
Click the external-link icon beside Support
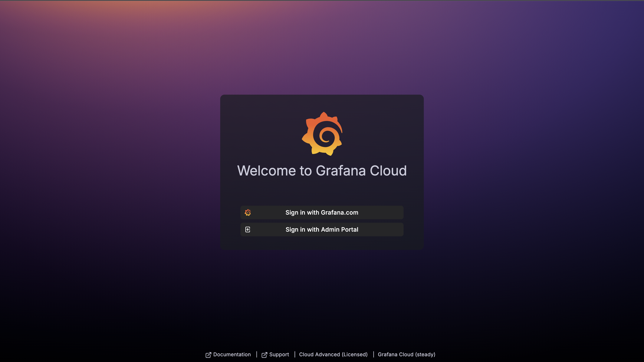(264, 355)
